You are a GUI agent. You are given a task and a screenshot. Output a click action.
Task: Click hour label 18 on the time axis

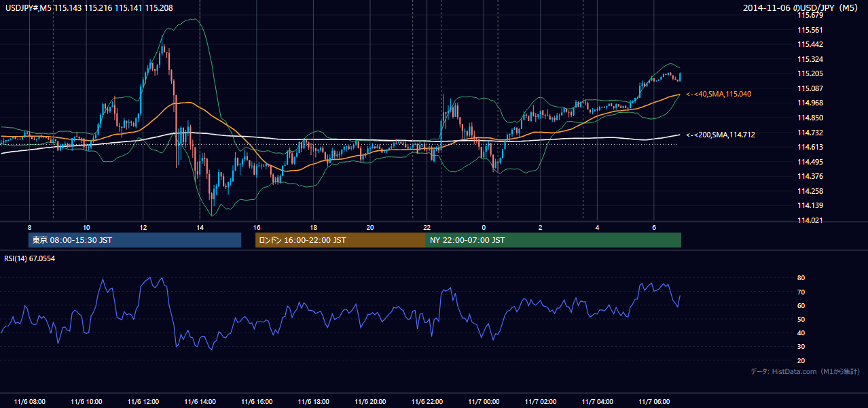pos(313,226)
